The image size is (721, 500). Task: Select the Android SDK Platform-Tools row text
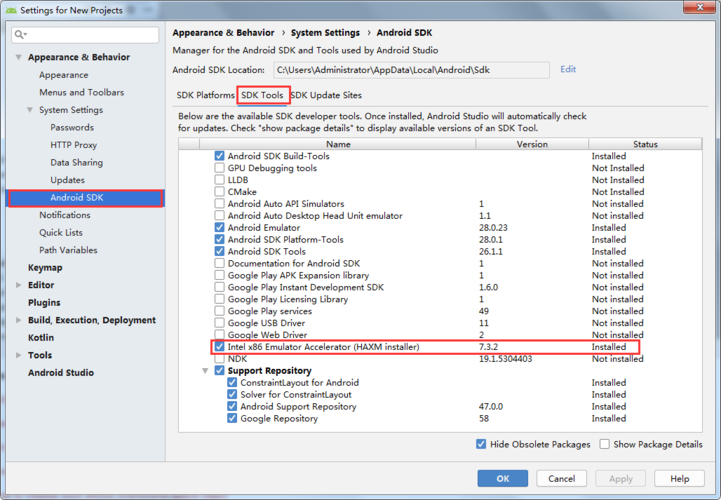(x=286, y=240)
